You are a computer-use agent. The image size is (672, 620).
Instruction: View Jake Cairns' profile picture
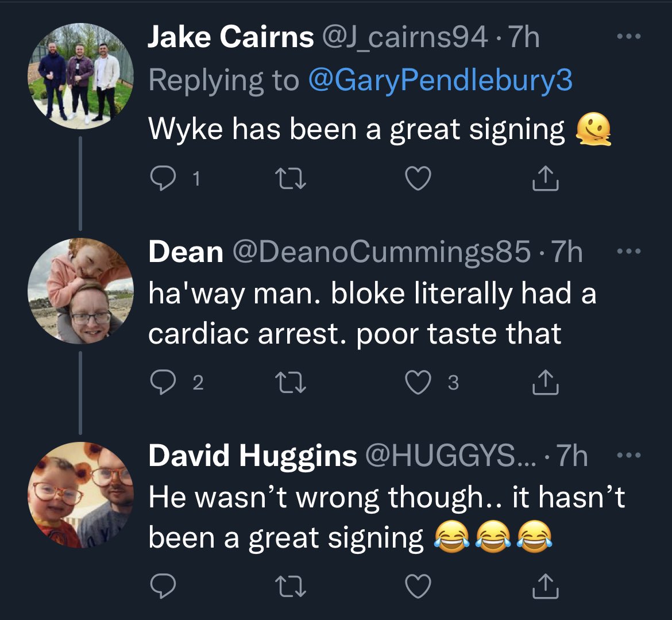[80, 76]
